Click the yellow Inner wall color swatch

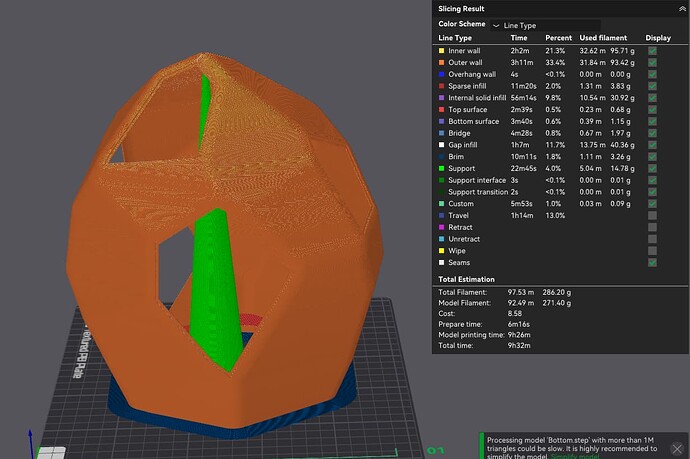(x=441, y=51)
